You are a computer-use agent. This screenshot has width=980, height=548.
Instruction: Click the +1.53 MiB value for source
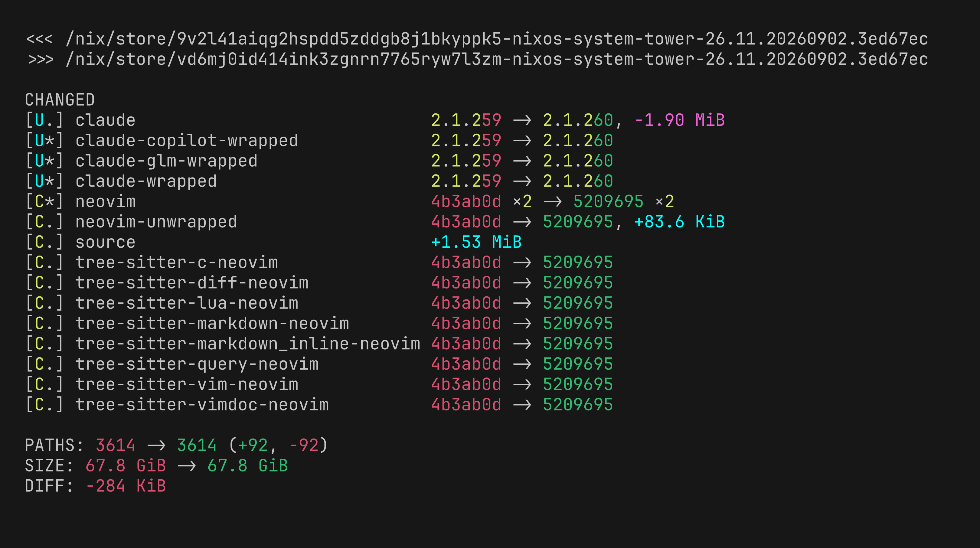pyautogui.click(x=476, y=242)
